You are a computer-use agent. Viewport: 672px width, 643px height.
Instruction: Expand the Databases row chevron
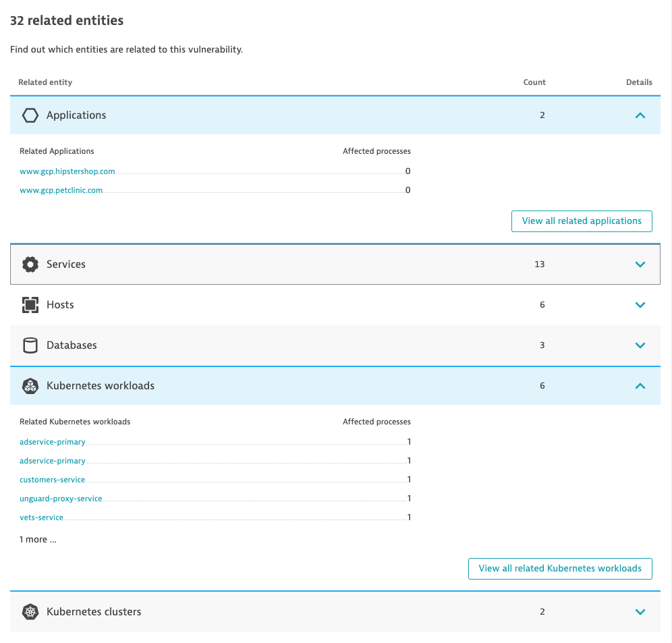coord(640,345)
